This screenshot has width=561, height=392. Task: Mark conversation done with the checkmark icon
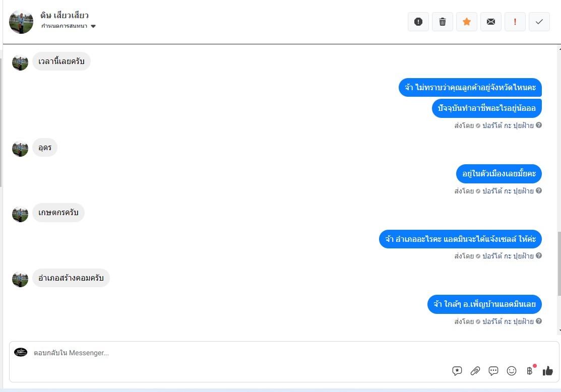click(x=539, y=22)
